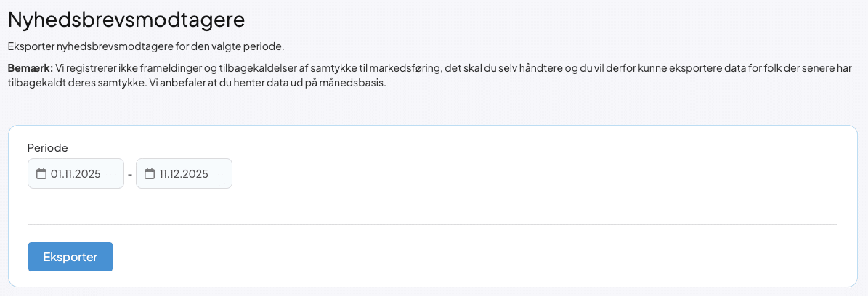Click the Nyhedsbrevsmodtagere page heading

pos(126,19)
